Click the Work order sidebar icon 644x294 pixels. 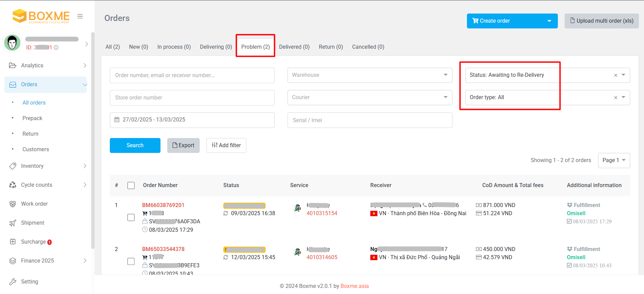coord(13,204)
